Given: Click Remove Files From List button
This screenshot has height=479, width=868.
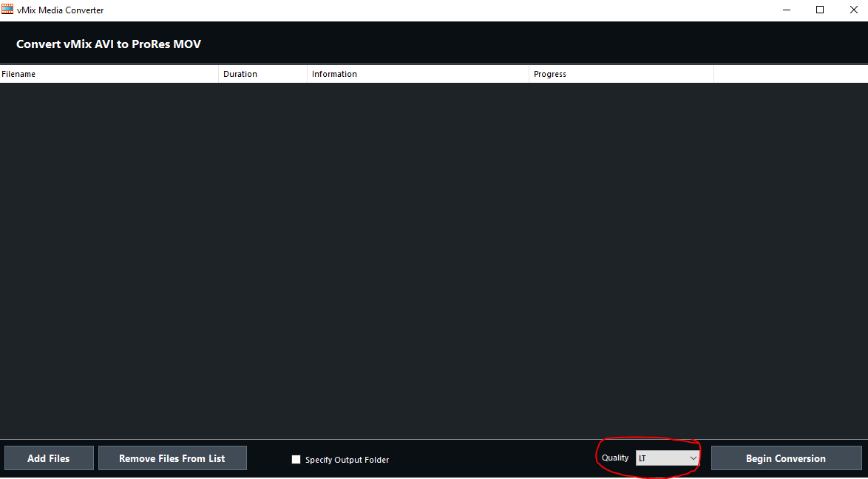Looking at the screenshot, I should point(172,458).
